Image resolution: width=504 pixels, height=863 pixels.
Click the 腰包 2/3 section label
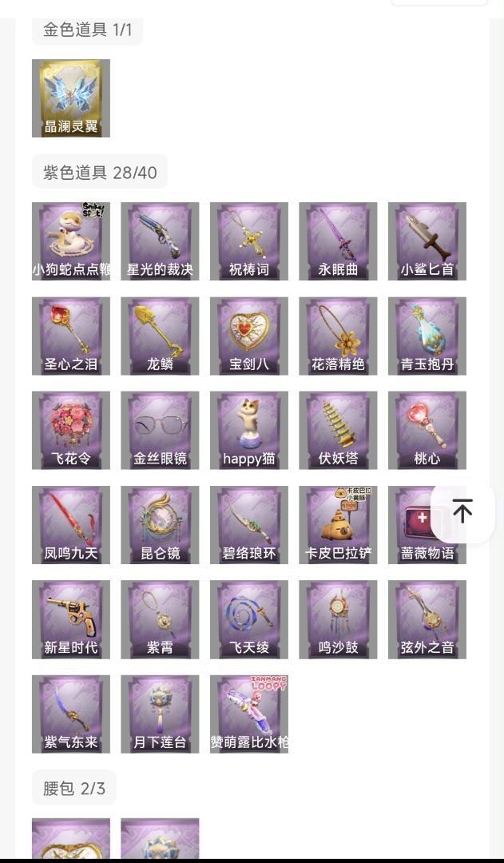[74, 788]
